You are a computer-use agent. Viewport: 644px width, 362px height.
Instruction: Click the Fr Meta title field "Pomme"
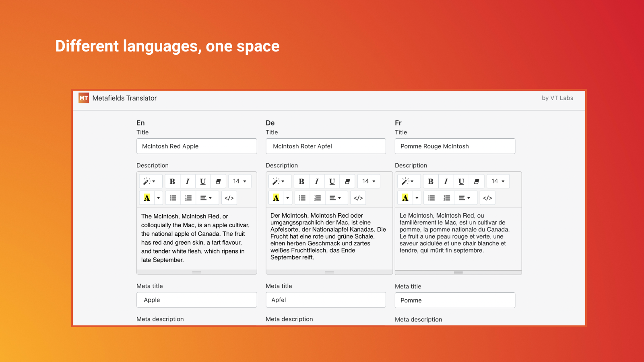click(x=455, y=300)
